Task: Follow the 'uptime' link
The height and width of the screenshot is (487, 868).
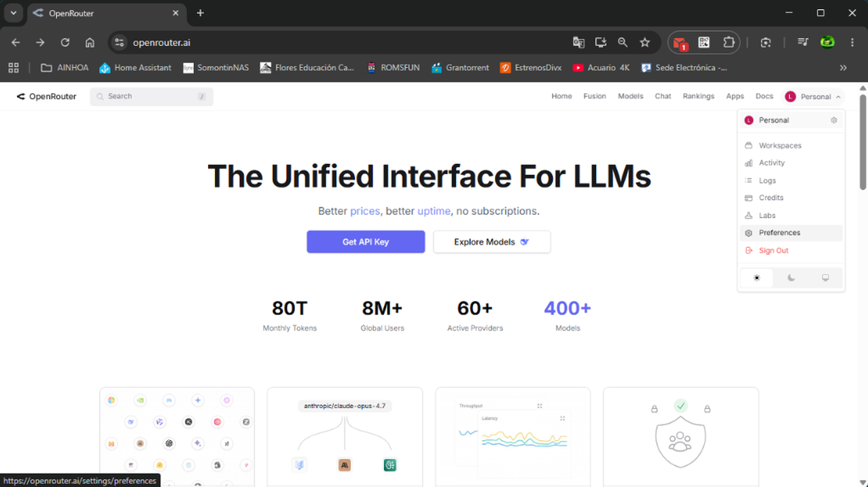Action: click(x=434, y=211)
